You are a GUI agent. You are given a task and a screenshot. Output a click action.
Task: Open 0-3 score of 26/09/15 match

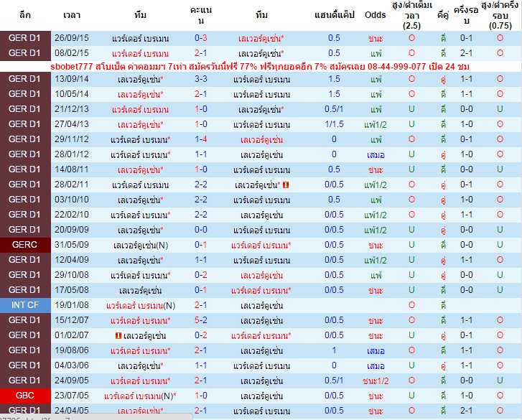pos(201,38)
